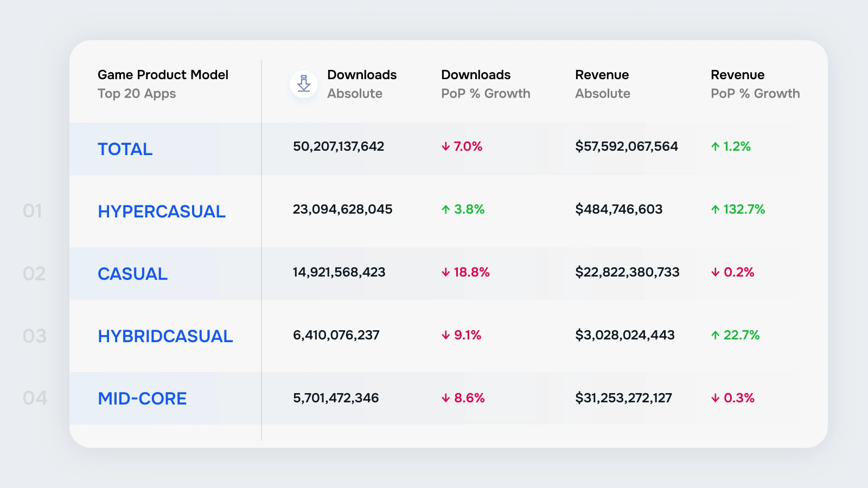Click total revenue value $57,592,067,564
The image size is (868, 488).
627,146
